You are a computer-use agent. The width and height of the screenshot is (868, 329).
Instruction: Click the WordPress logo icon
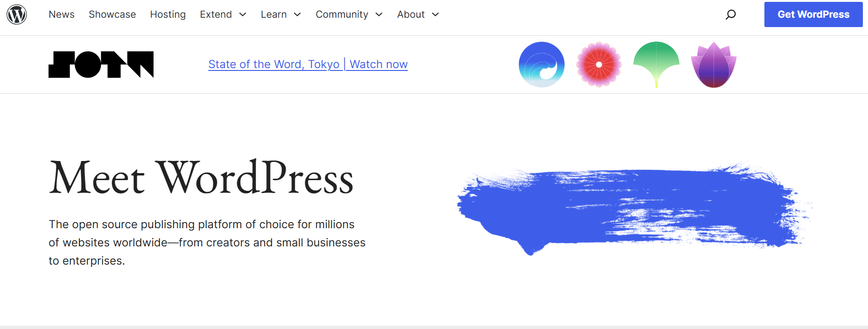coord(17,14)
